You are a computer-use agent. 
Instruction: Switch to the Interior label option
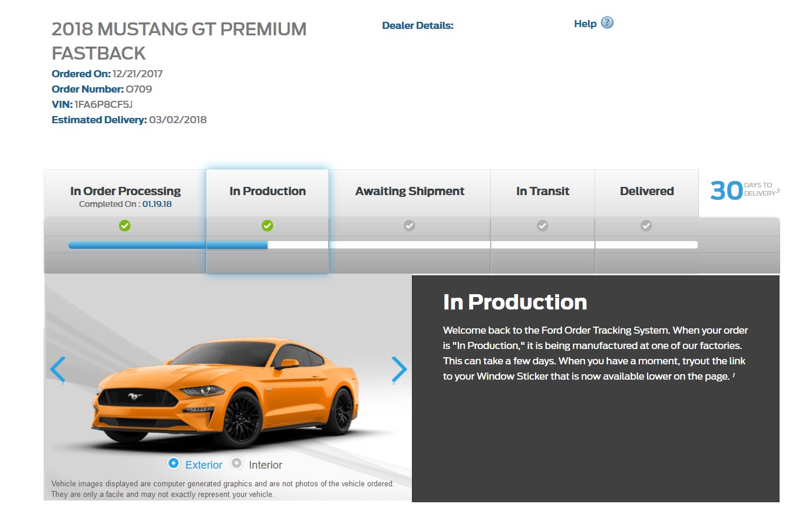pos(265,465)
